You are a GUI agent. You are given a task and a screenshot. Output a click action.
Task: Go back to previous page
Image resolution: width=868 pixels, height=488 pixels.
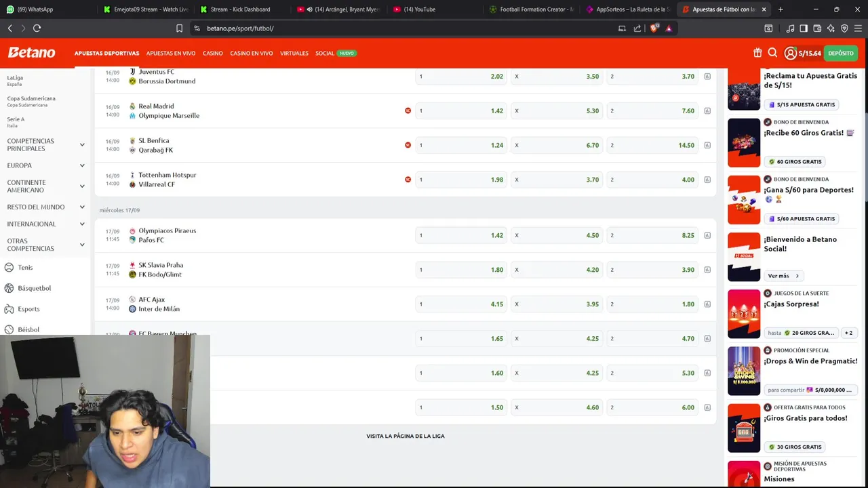click(x=9, y=28)
